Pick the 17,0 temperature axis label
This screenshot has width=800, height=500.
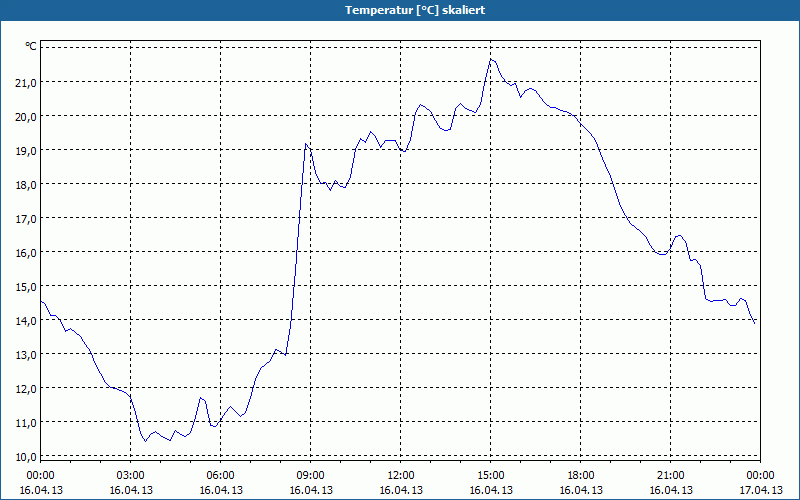[x=27, y=218]
